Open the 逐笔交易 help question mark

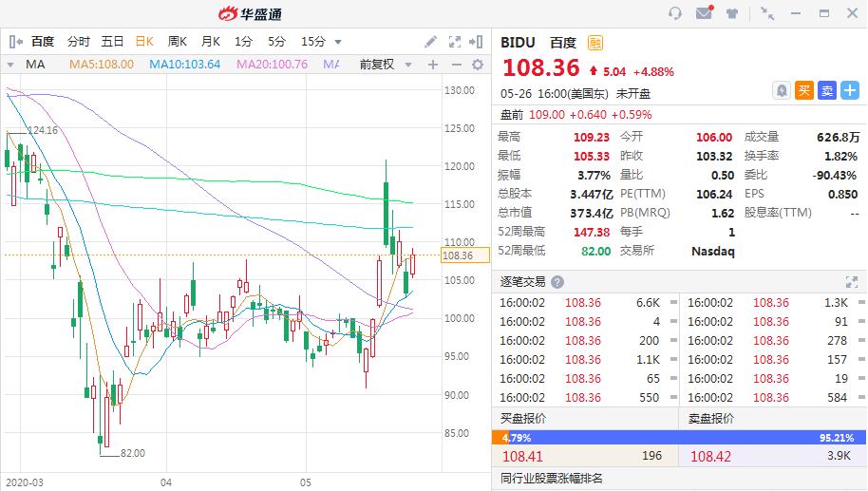point(557,282)
